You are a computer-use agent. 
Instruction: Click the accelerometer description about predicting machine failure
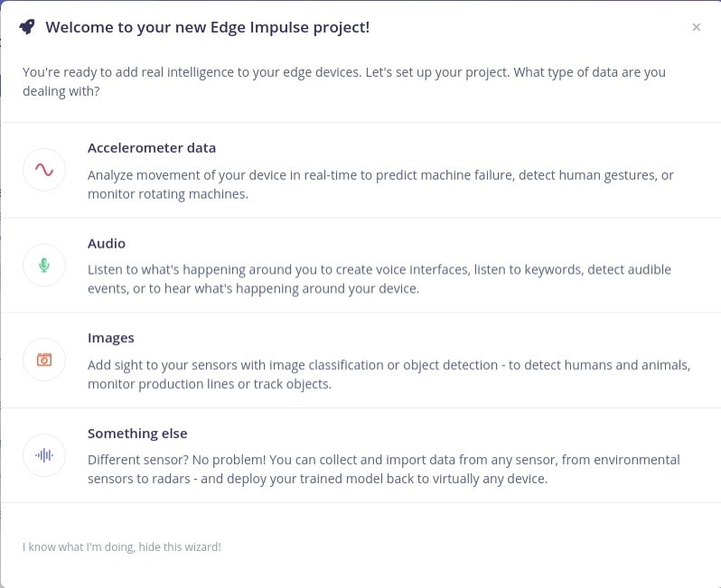[x=379, y=175]
